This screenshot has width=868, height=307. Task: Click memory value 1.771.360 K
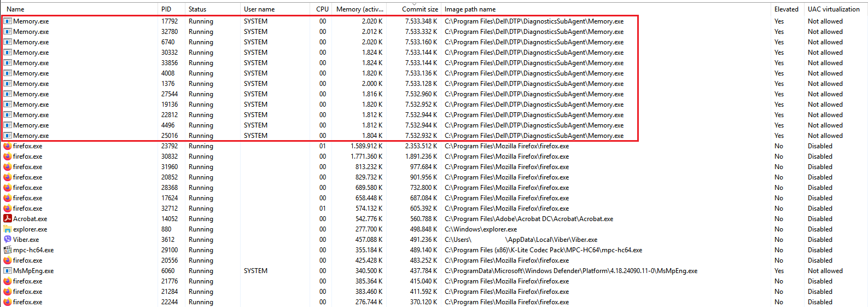tap(366, 157)
